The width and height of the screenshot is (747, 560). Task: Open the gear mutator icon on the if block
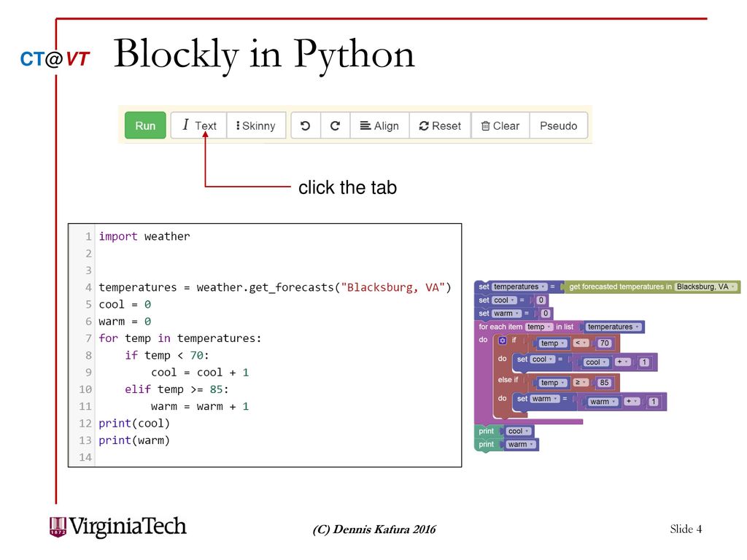point(502,341)
